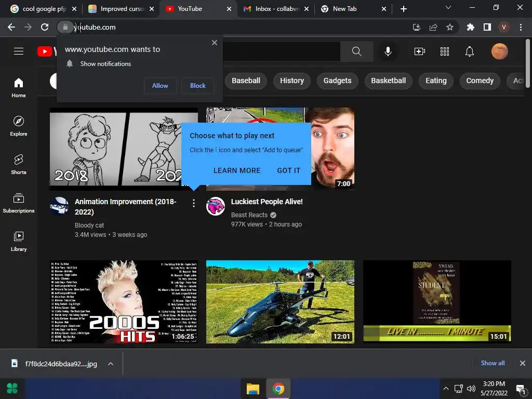Open Library in the sidebar

[19, 241]
